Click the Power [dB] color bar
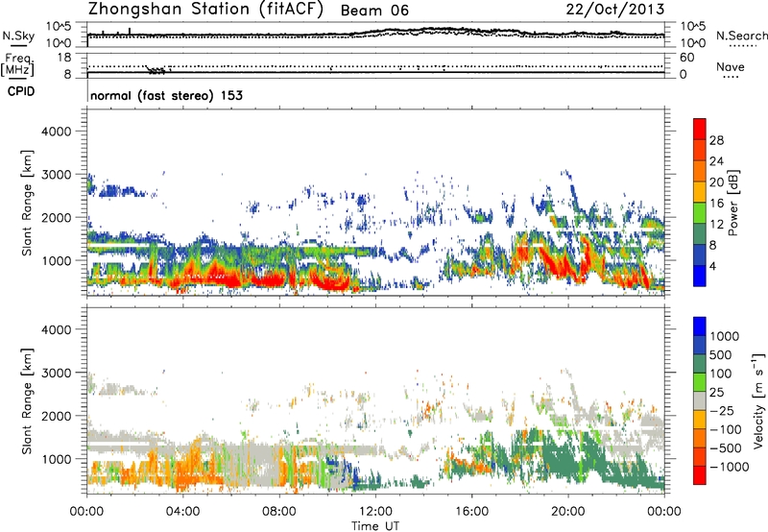 700,203
